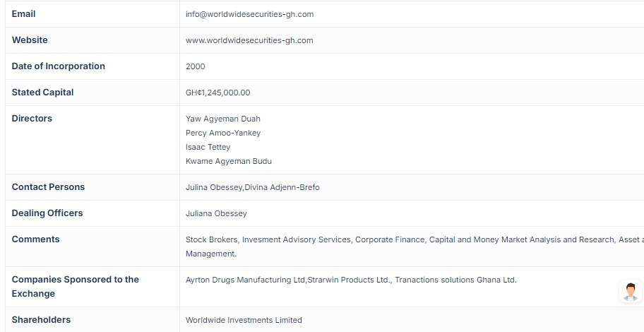Open the www.worldwidesecurities-gh.com website text

249,40
